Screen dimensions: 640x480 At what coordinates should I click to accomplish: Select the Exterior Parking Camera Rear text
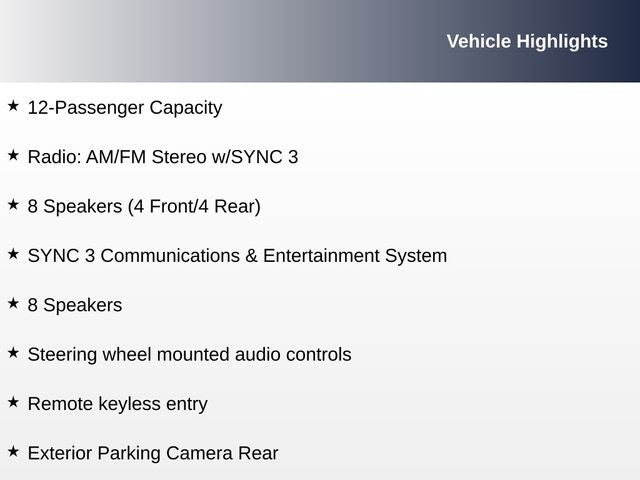click(152, 453)
